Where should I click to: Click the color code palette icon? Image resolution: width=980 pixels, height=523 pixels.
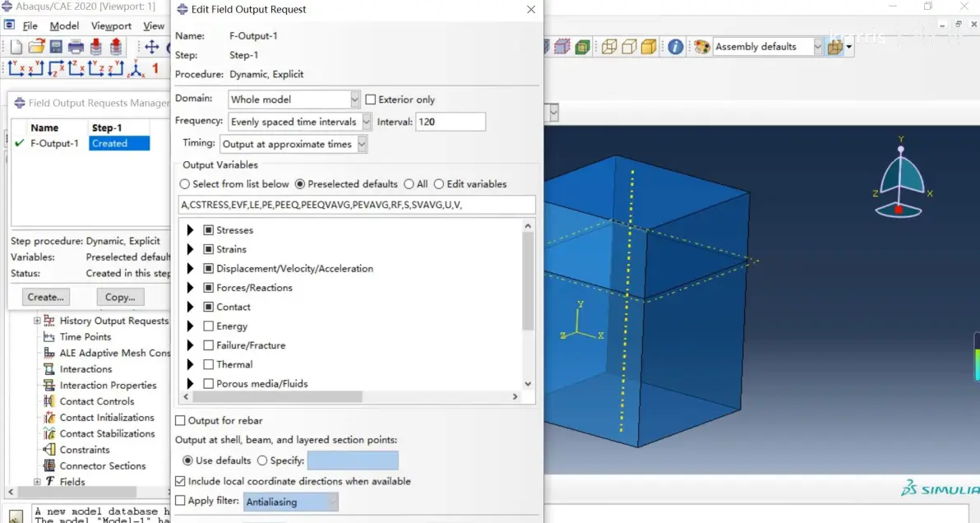tap(702, 47)
